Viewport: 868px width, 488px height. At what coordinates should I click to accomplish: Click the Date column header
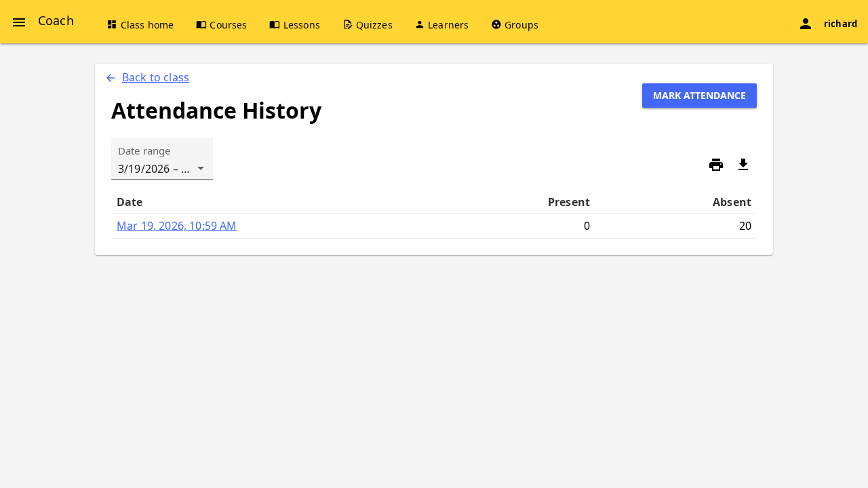(x=130, y=202)
